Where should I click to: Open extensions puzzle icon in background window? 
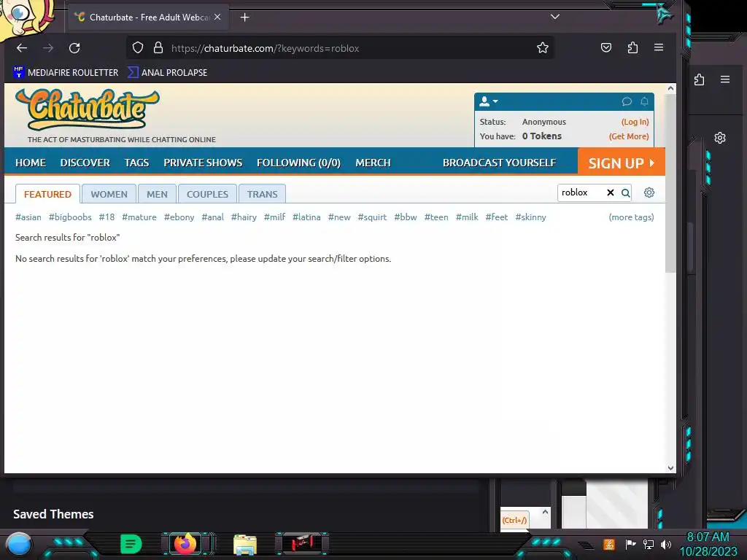699,79
